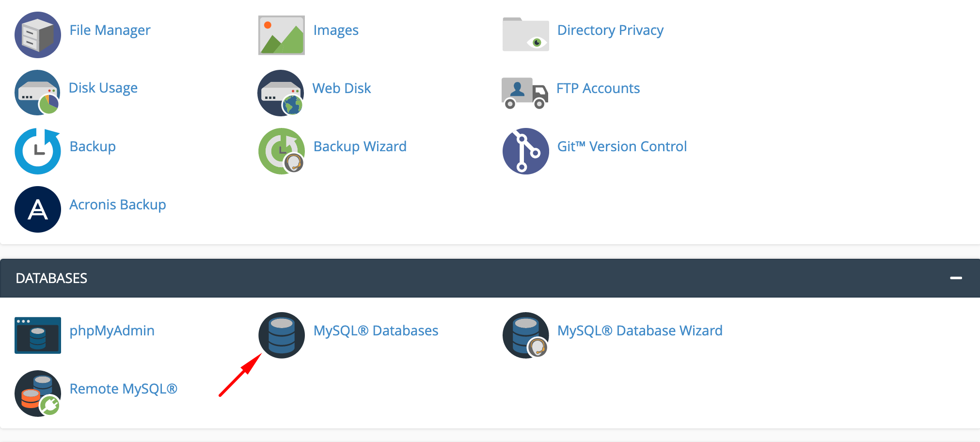Viewport: 980px width, 442px height.
Task: Open the Acronis Backup icon
Action: (37, 209)
